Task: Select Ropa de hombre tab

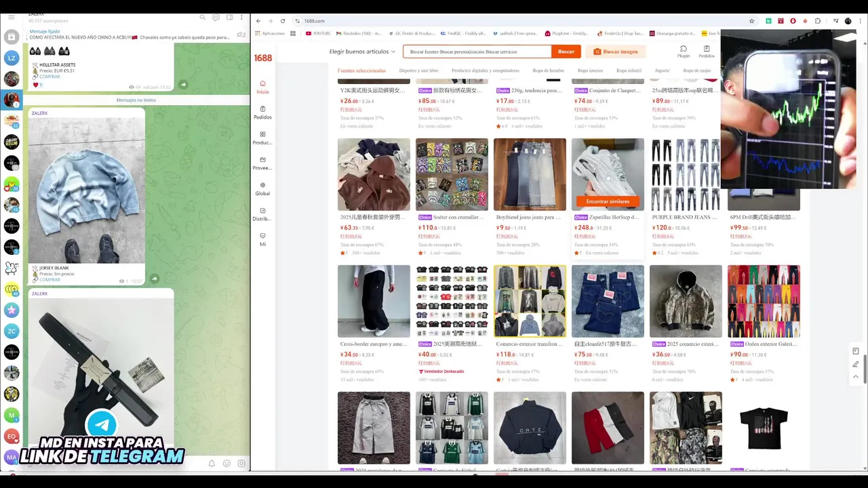Action: click(548, 70)
